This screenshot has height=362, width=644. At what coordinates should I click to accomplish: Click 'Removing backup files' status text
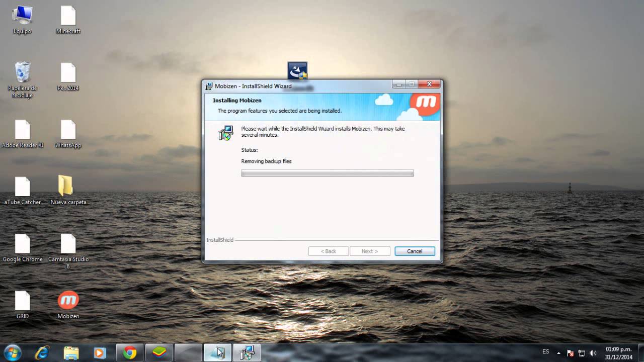pos(266,161)
